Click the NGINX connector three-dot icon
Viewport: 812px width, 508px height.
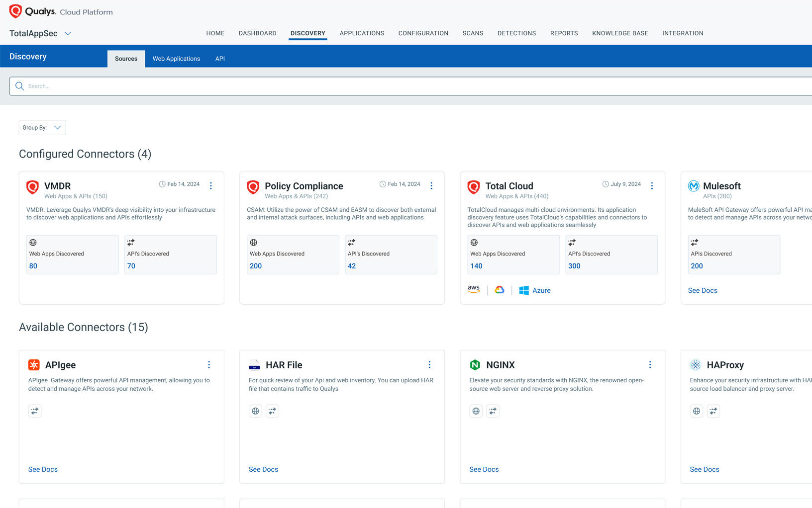[650, 365]
